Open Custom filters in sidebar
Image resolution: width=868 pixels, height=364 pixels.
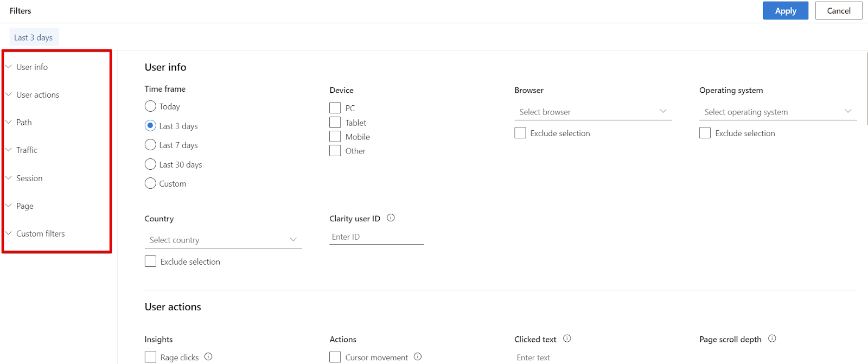click(x=41, y=233)
